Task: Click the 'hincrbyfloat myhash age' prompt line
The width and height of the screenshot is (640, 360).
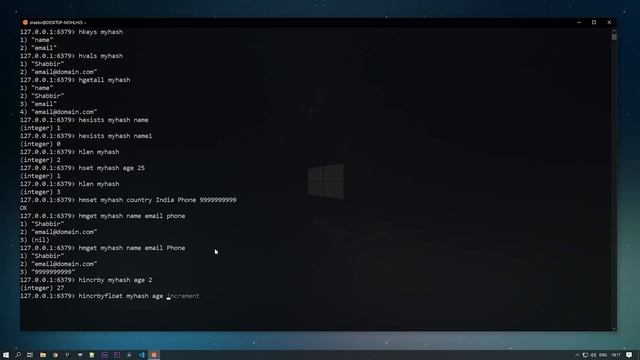Action: [x=92, y=296]
